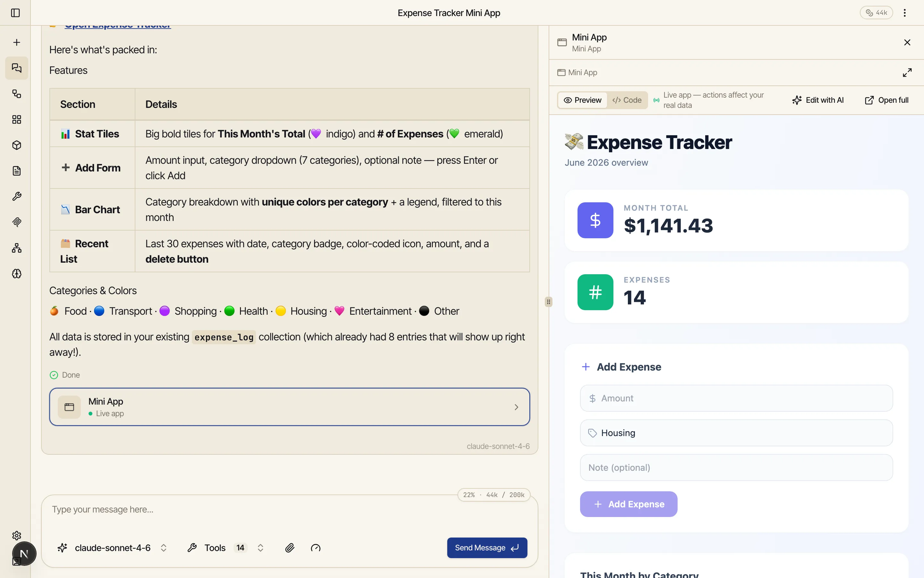Close the Mini App panel
This screenshot has width=924, height=578.
[x=907, y=42]
